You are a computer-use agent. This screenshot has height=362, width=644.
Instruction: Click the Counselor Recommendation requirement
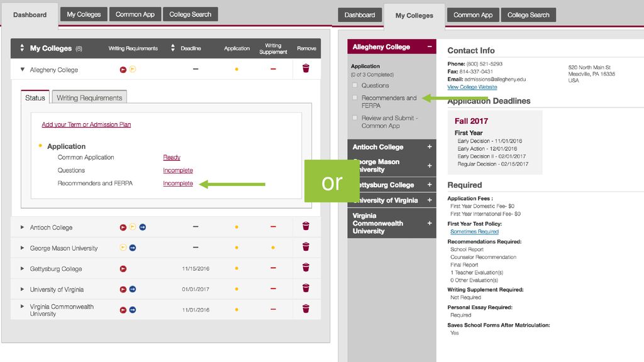pos(484,257)
